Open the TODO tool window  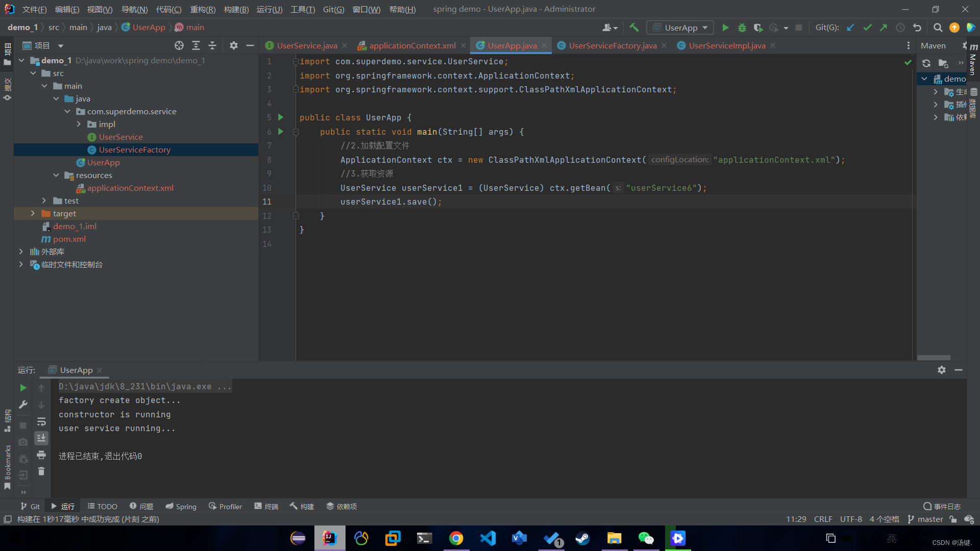102,507
